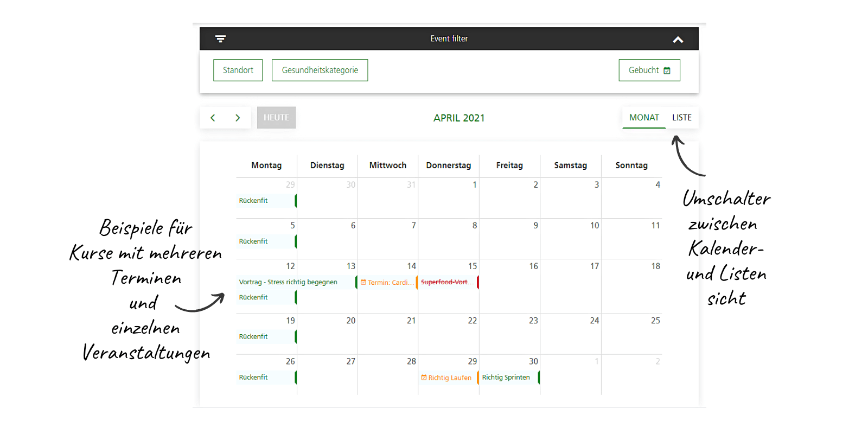Open the crossed-out Superfood-Vort event
Viewport: 868px width, 434px height.
(x=449, y=282)
